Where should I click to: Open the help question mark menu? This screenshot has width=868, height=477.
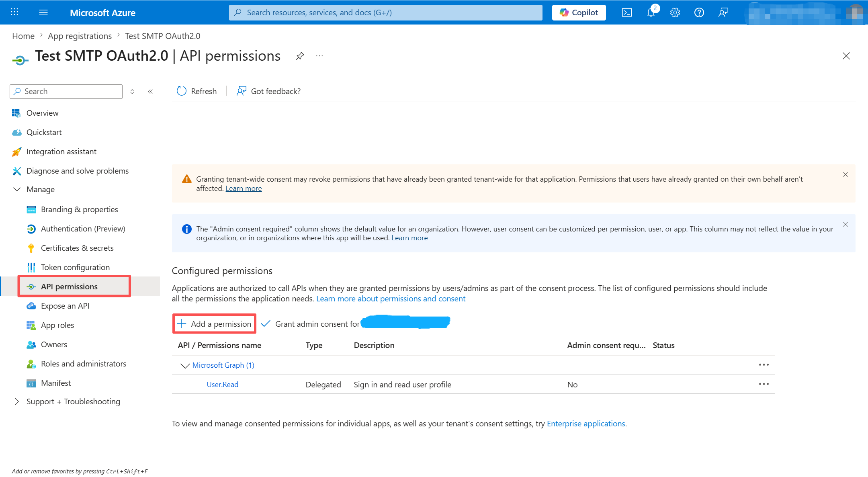pyautogui.click(x=699, y=12)
